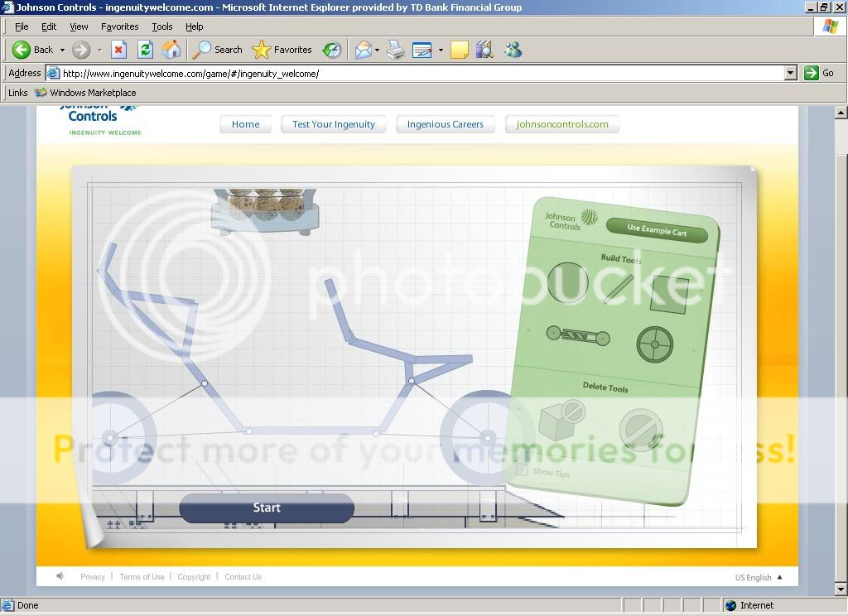Open Test Your Ingenuity tab
Screen dimensions: 848x616
coord(333,124)
